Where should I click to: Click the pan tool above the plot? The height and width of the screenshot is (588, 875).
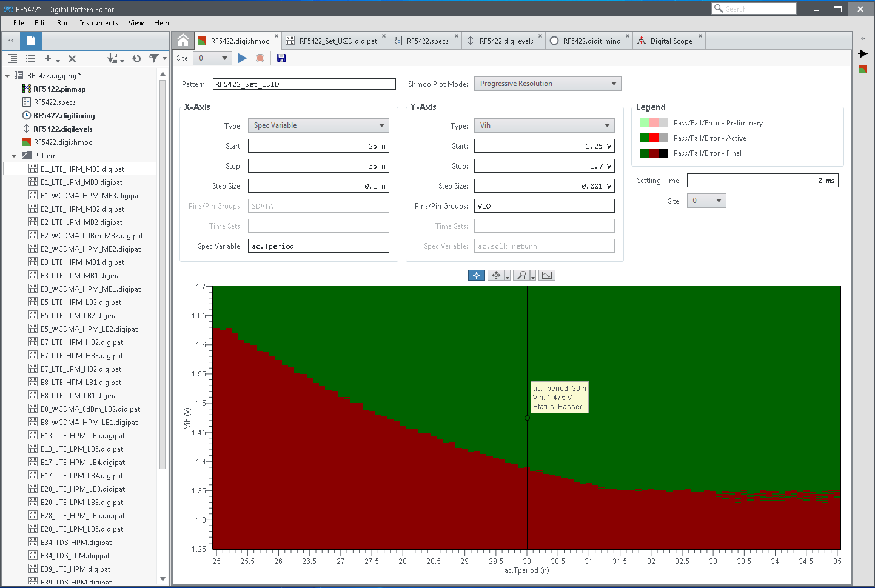(x=496, y=275)
